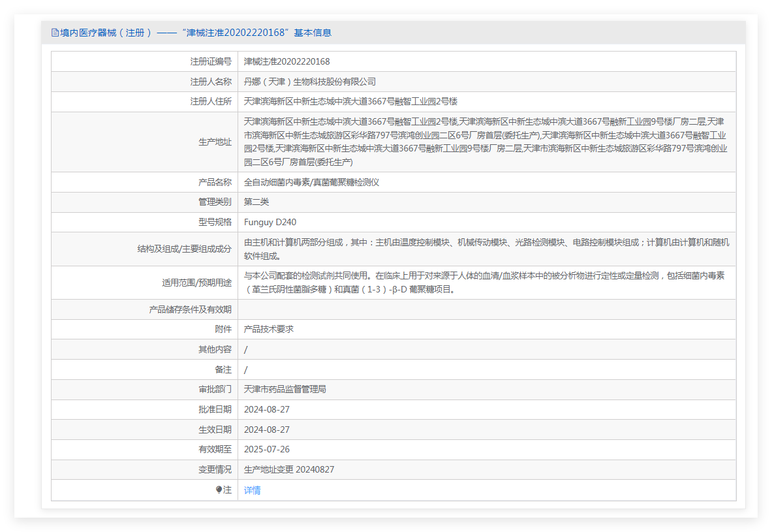Select registrant name 丹娜（天津）生物科技股份有限公司

coord(310,82)
